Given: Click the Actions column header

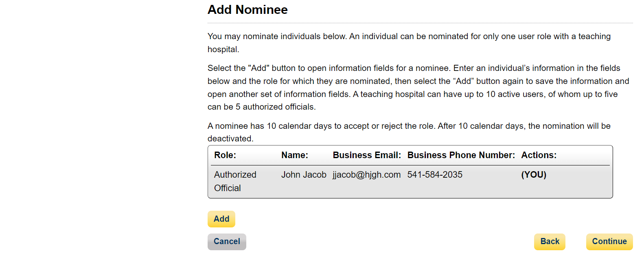Looking at the screenshot, I should [539, 155].
